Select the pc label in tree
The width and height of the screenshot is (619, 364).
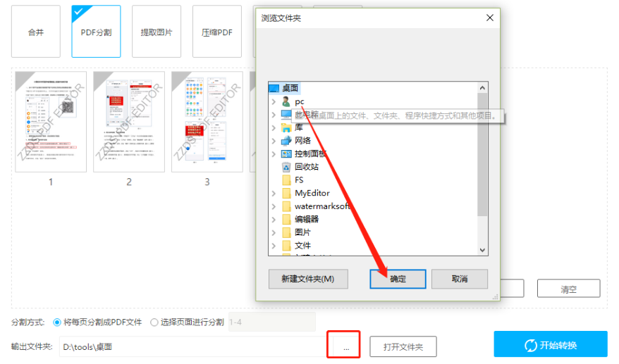(x=300, y=102)
